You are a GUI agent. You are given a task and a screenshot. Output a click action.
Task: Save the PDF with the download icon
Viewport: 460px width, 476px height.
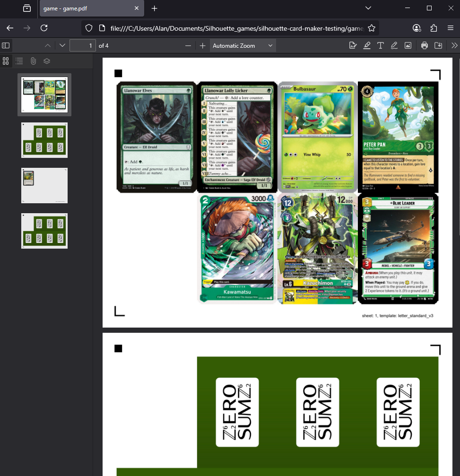click(x=438, y=45)
